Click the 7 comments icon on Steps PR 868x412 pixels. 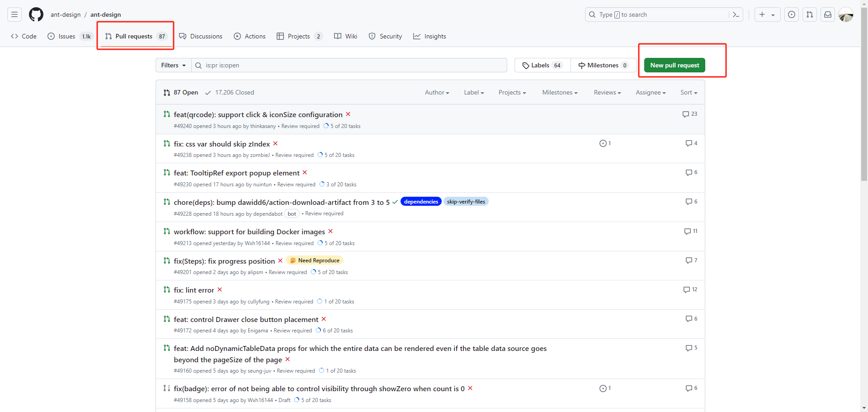[691, 260]
